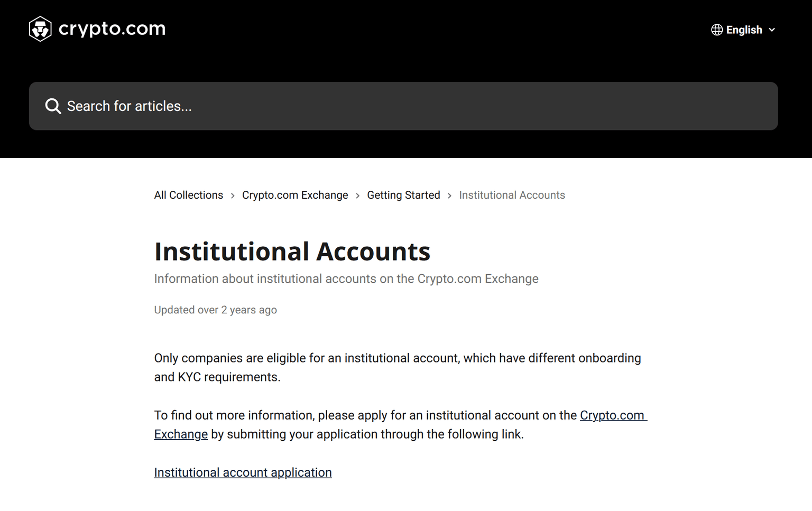
Task: Click the paragraph about KYC requirements
Action: pos(397,367)
